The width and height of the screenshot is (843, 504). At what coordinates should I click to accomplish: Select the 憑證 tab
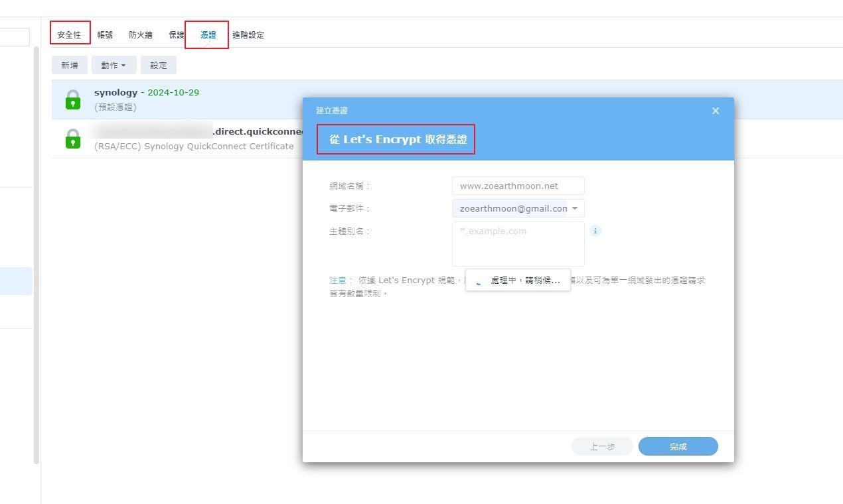208,34
